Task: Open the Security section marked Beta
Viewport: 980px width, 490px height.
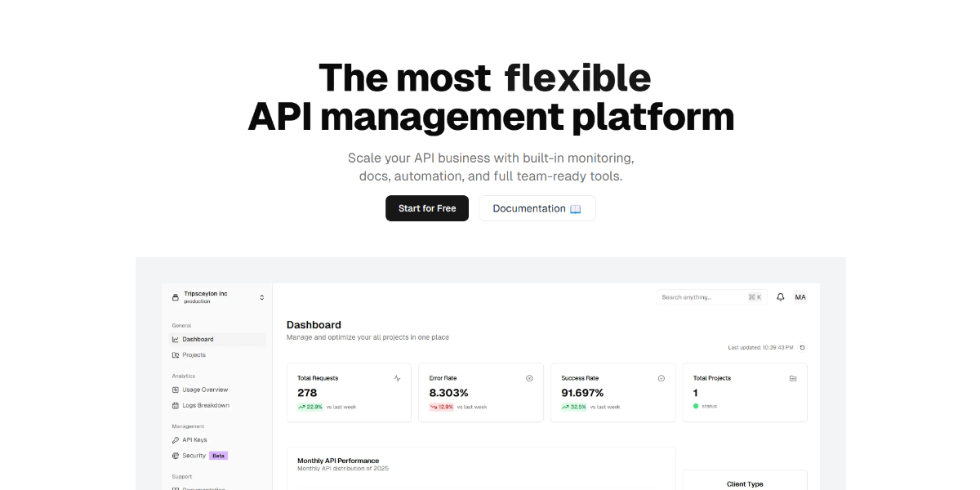Action: tap(192, 455)
